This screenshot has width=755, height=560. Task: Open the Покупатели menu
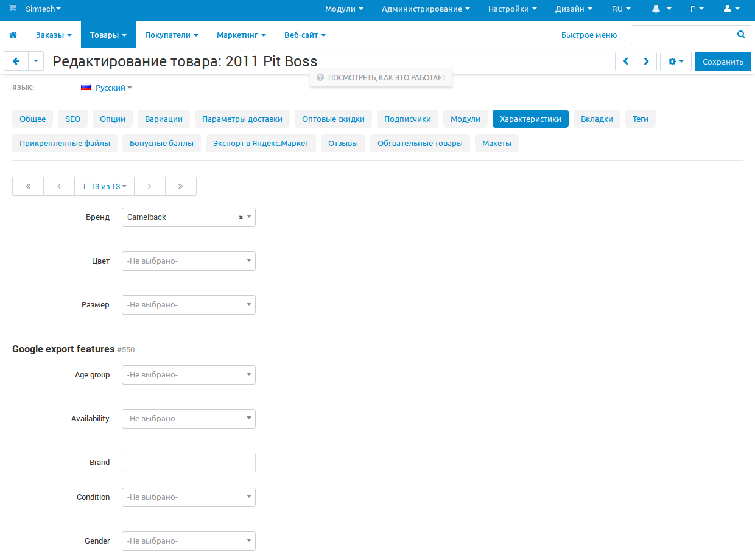[x=172, y=35]
